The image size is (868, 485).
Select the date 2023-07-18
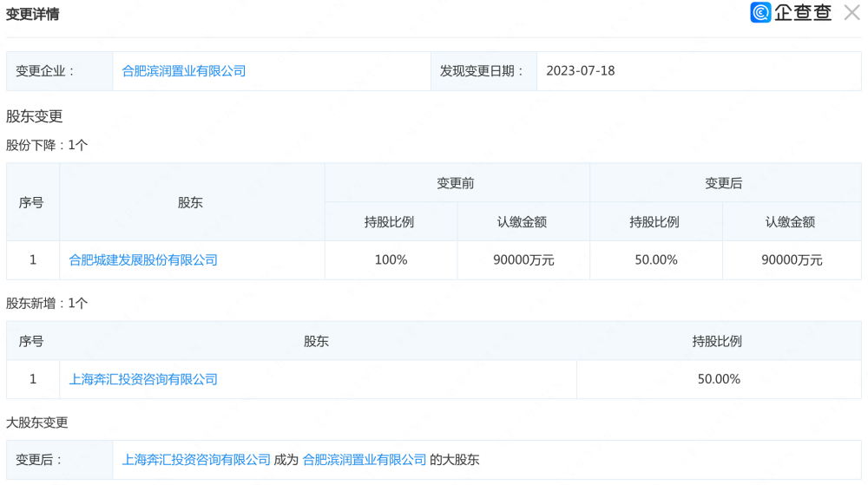(x=581, y=71)
